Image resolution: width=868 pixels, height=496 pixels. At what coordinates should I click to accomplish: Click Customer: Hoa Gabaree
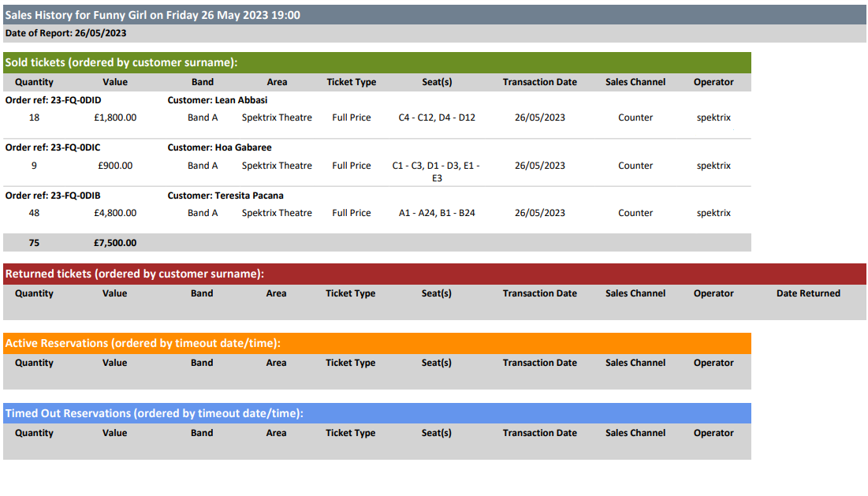[220, 147]
